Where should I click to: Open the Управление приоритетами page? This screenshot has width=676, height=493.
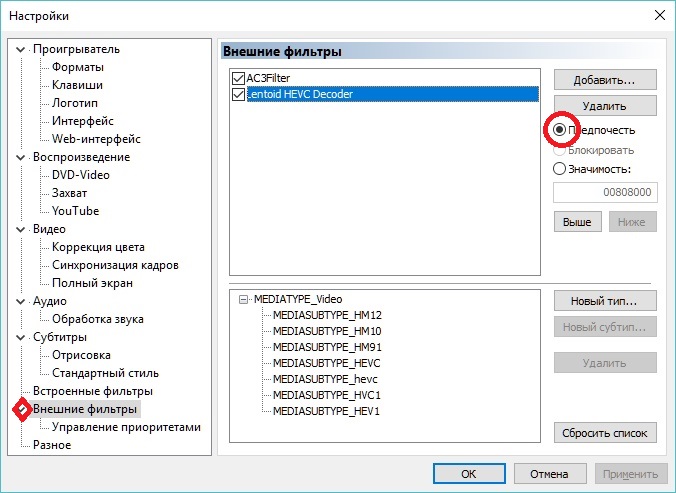click(126, 427)
